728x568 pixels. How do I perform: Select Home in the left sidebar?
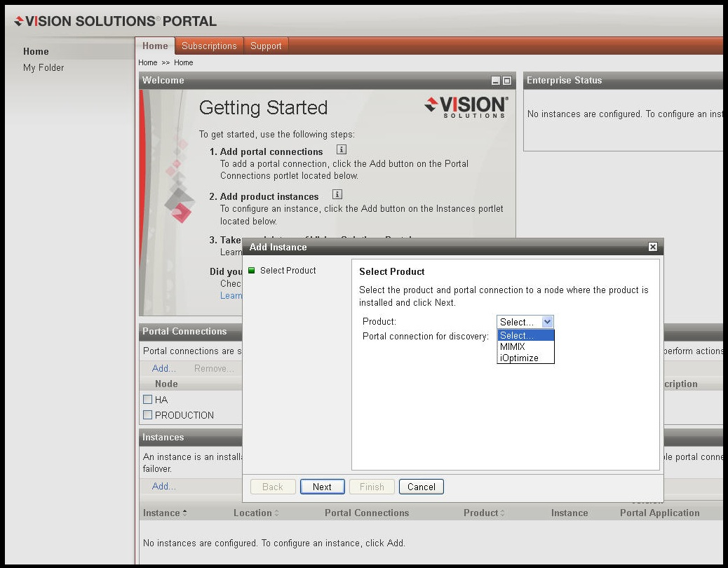[x=36, y=51]
